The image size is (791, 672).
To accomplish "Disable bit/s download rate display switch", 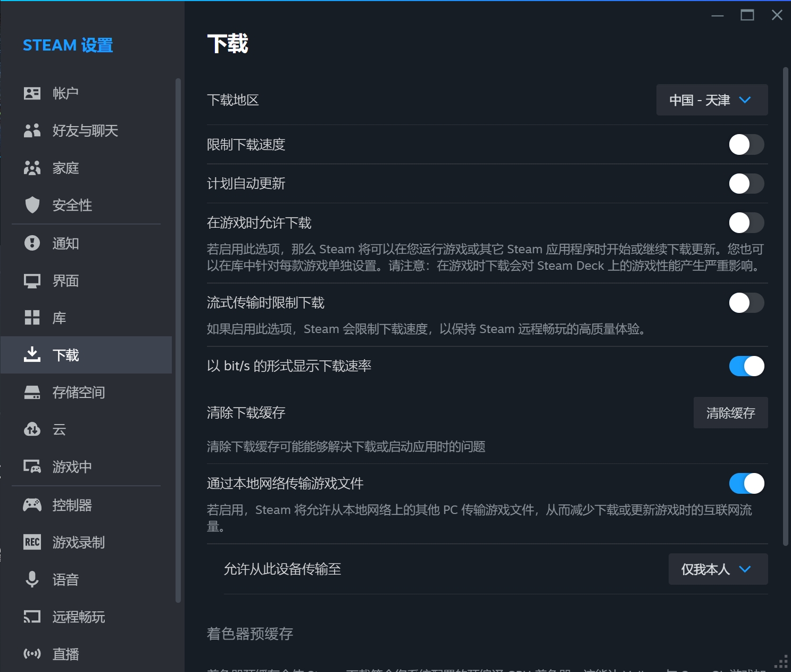I will tap(746, 366).
